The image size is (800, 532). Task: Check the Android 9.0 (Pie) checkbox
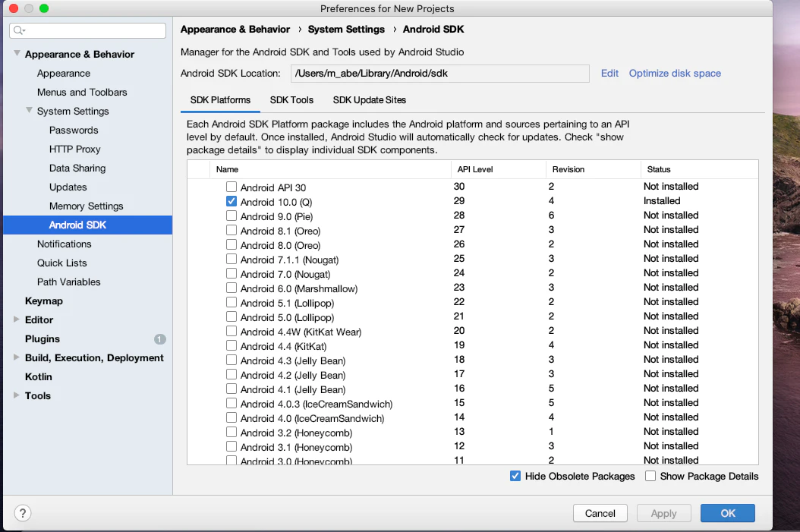point(231,216)
